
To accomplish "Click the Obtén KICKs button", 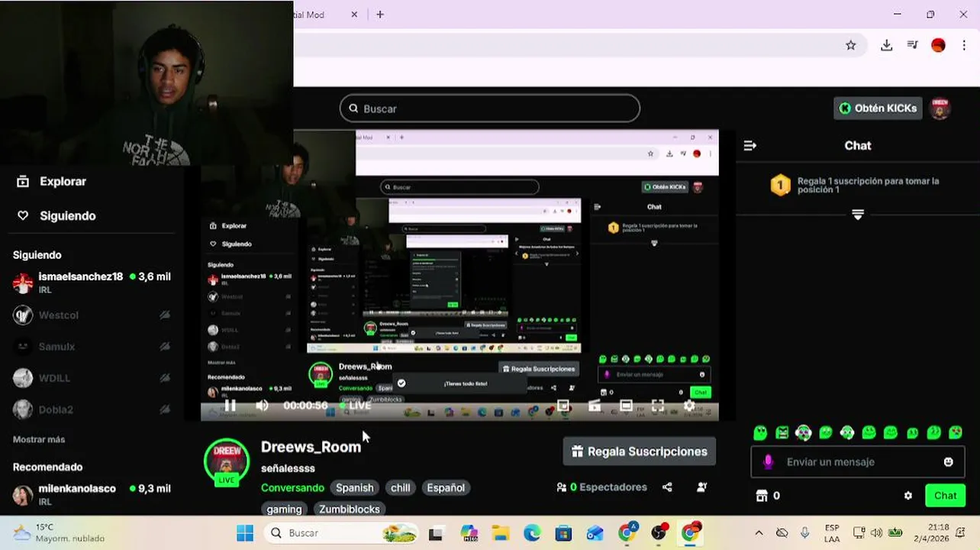I will click(x=878, y=108).
